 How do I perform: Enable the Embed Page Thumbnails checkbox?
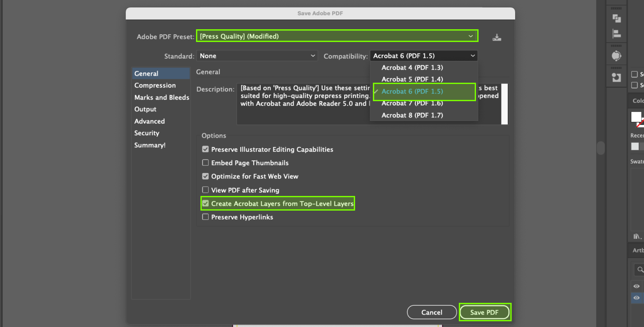[x=206, y=163]
